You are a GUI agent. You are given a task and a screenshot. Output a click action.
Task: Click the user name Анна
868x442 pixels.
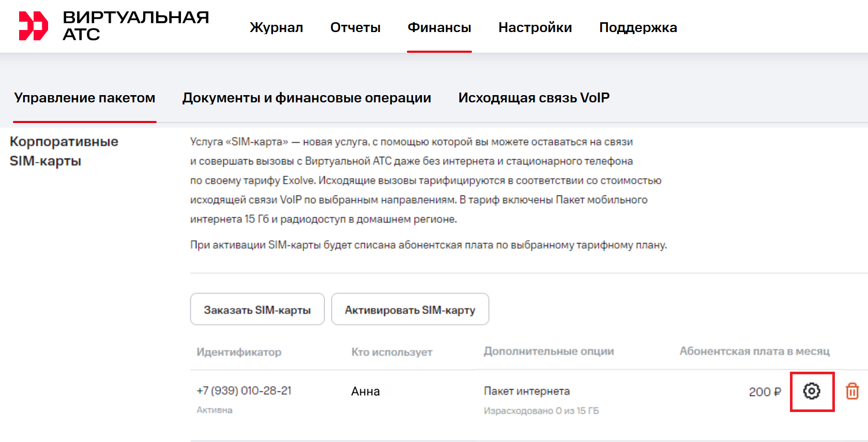[x=366, y=391]
